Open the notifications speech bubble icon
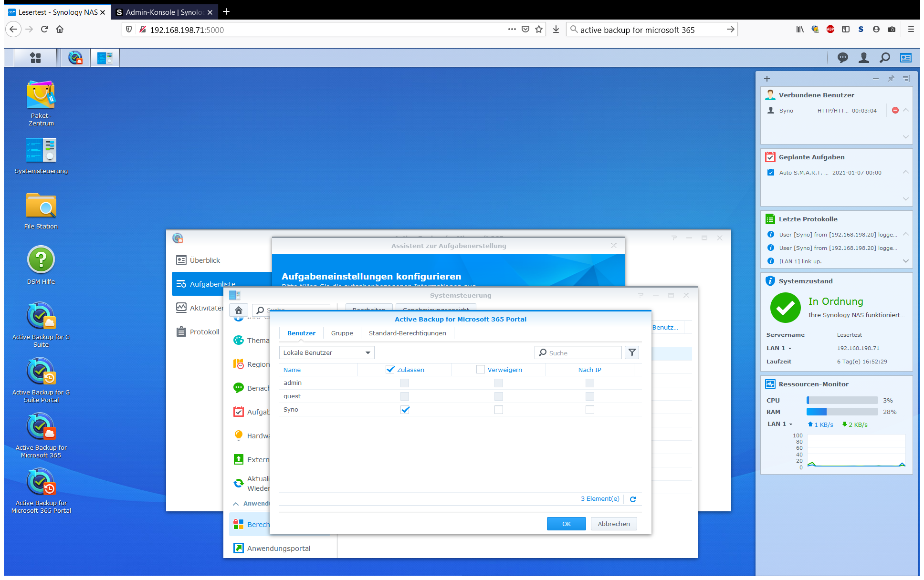Image resolution: width=924 pixels, height=580 pixels. tap(842, 58)
